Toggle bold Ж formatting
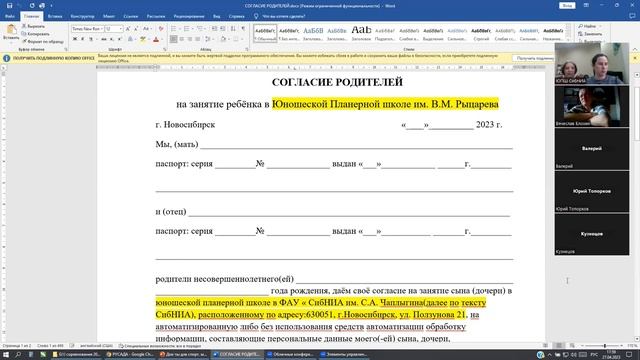640x360 pixels. (x=75, y=39)
